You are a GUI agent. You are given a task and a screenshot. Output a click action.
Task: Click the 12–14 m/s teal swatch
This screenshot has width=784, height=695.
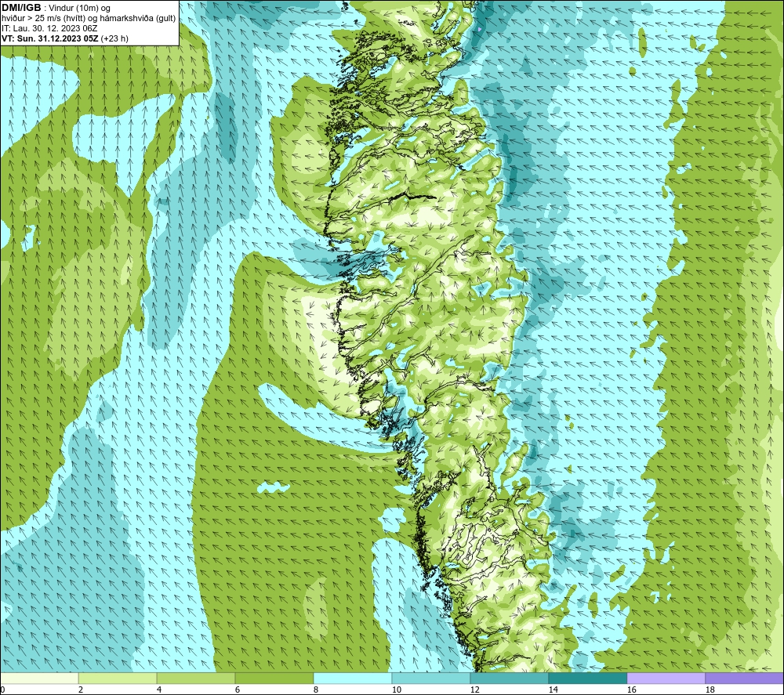point(509,678)
